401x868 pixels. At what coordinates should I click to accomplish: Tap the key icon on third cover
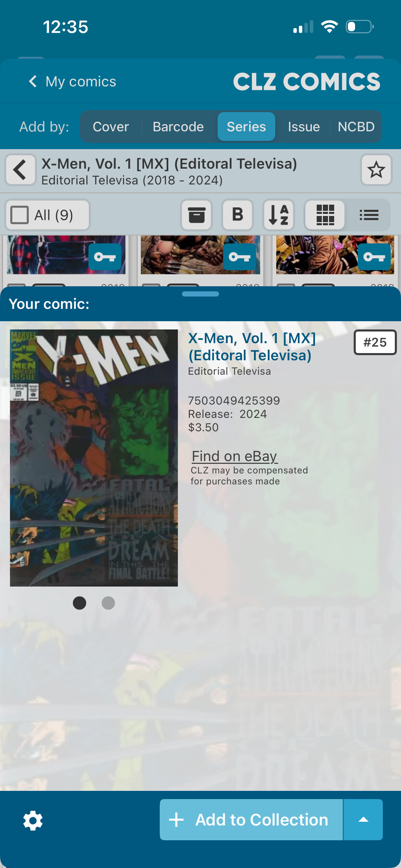(374, 257)
